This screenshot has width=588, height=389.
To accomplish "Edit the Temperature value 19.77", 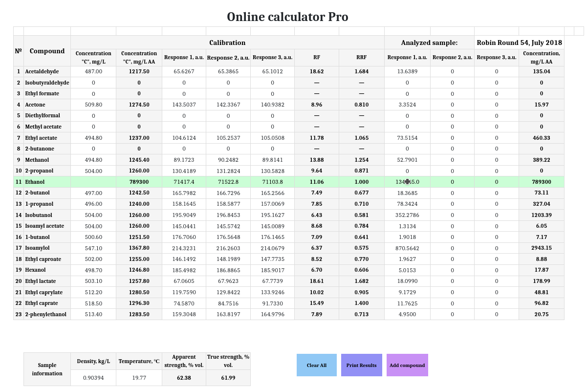I will coord(139,377).
